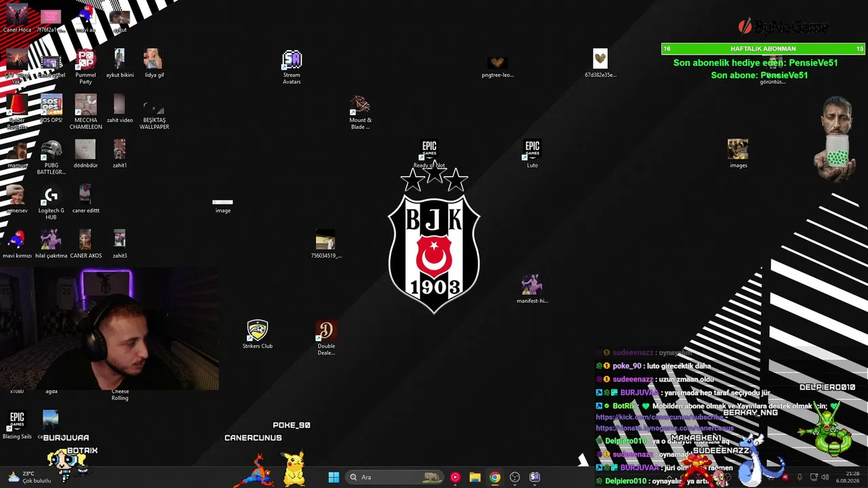
Task: Open the 67d382e35e file icon
Action: click(600, 64)
